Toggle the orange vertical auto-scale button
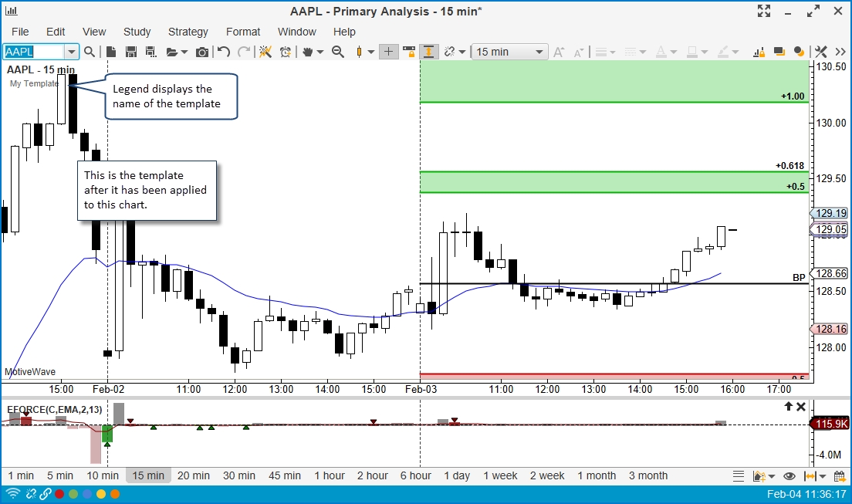 [429, 52]
